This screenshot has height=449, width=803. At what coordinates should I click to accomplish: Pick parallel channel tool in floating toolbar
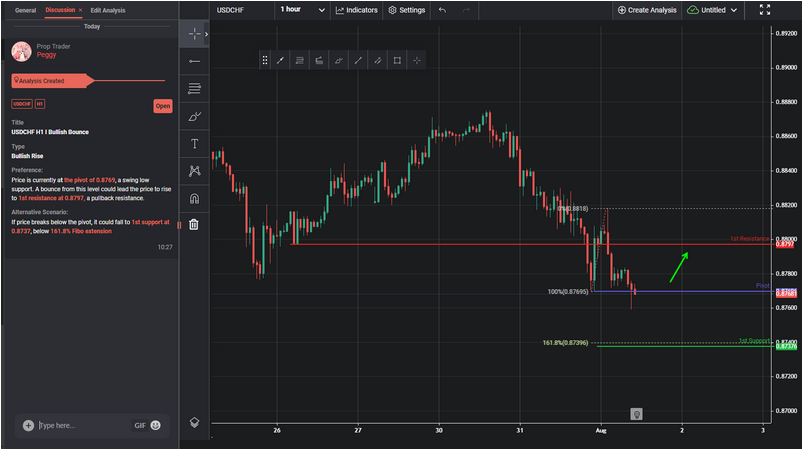(377, 60)
